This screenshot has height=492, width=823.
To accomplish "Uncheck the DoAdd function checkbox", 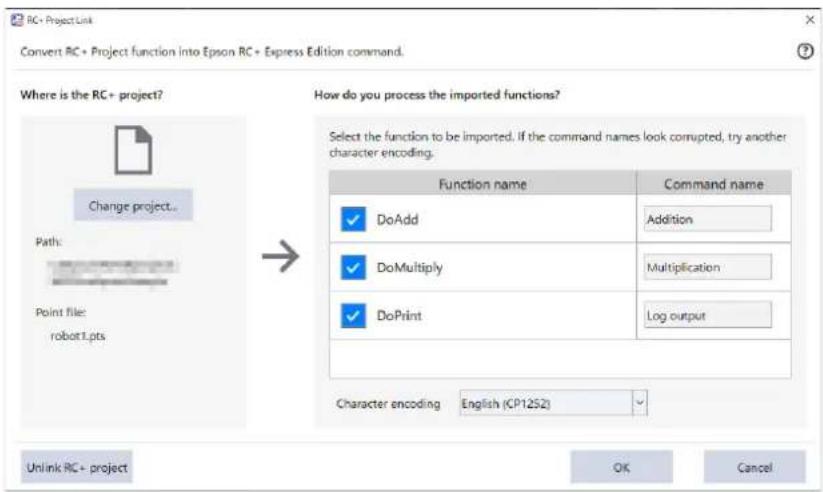I will 353,219.
